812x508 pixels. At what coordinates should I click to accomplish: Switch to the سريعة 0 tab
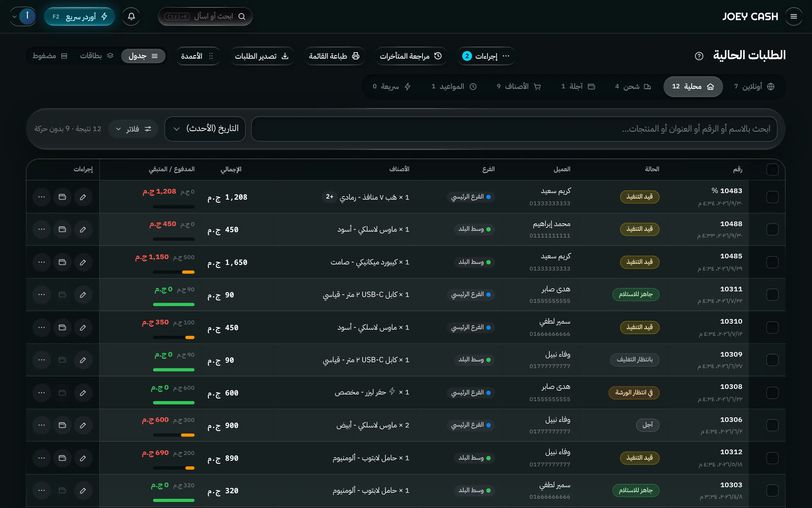point(392,87)
